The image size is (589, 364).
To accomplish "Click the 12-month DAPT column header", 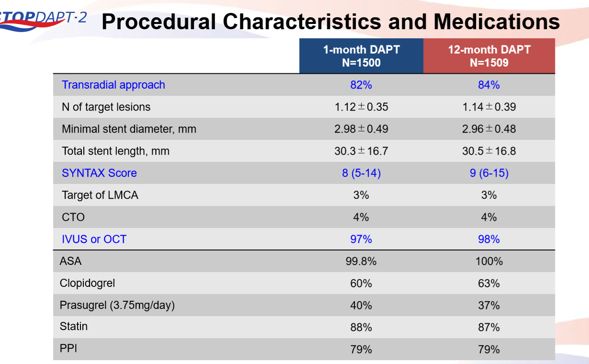I will [489, 56].
